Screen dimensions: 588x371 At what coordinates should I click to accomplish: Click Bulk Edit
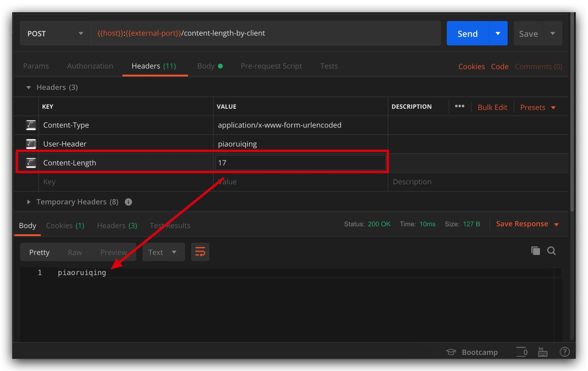coord(492,108)
